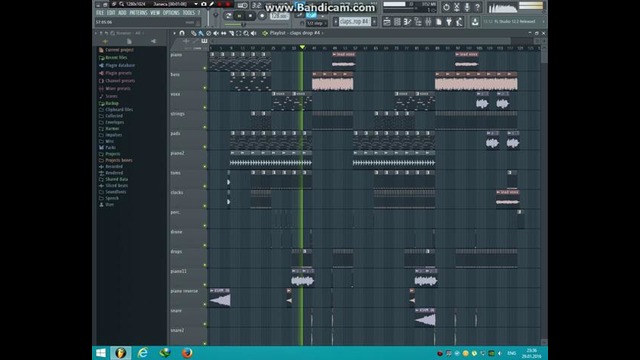640x360 pixels.
Task: Click the master volume knob near the menu
Action: click(x=216, y=15)
